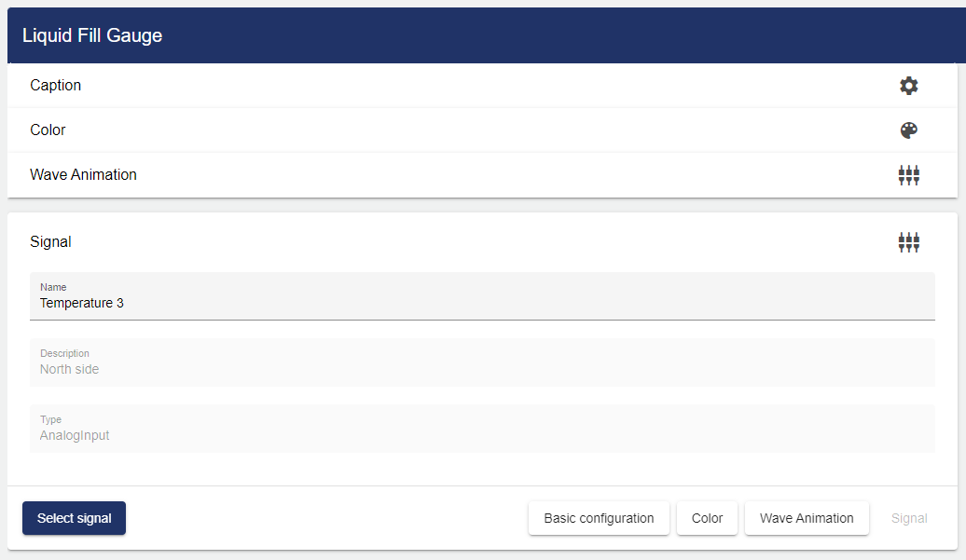
Task: Expand the Color section row
Action: [x=466, y=130]
